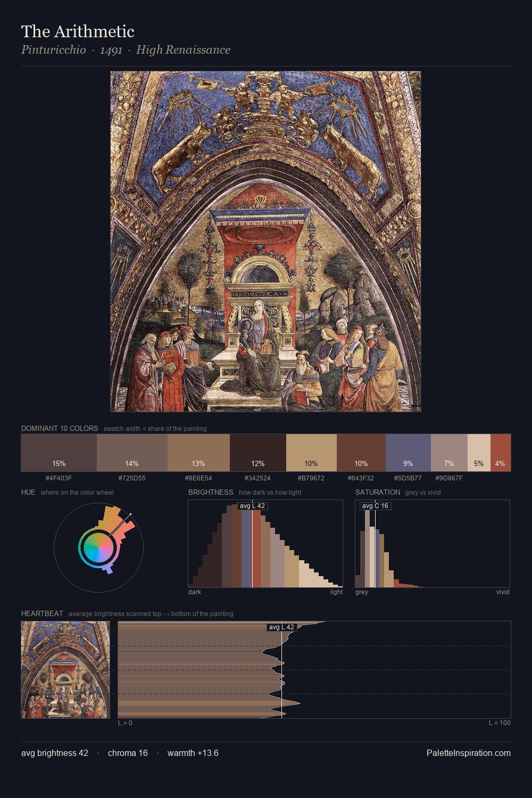Click 'avg L 42' label in Heartbeat chart

tap(281, 627)
